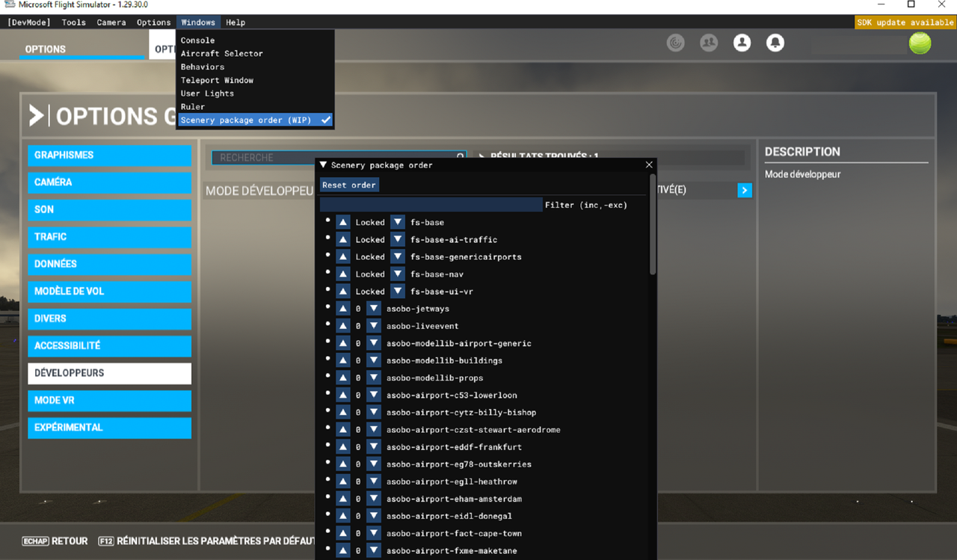Click down arrow for fs-base-genericairports

(398, 256)
